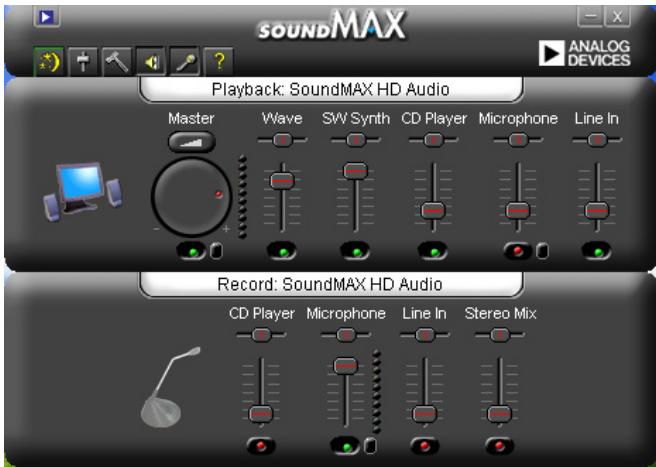Click the record Line In balance knob
656x467 pixels.
pos(425,335)
